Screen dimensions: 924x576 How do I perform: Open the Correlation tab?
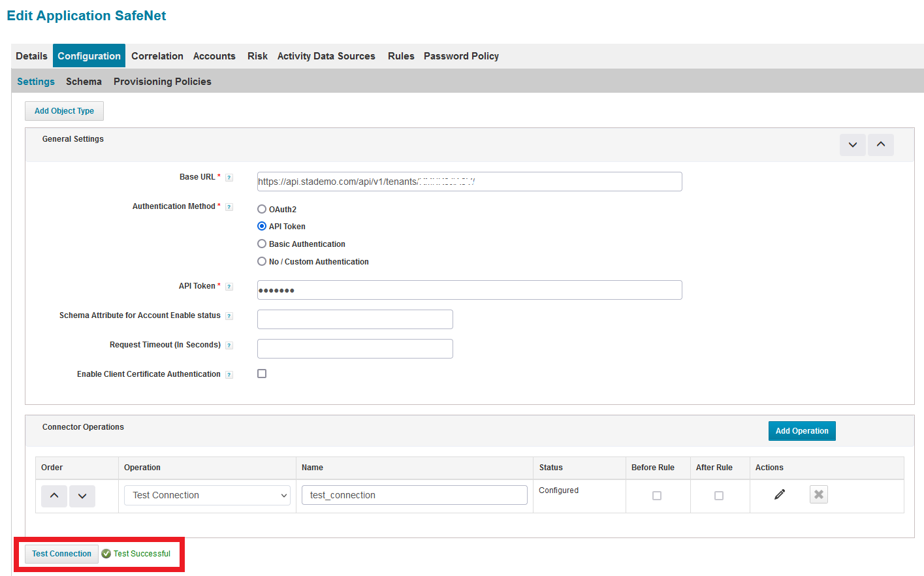point(157,56)
